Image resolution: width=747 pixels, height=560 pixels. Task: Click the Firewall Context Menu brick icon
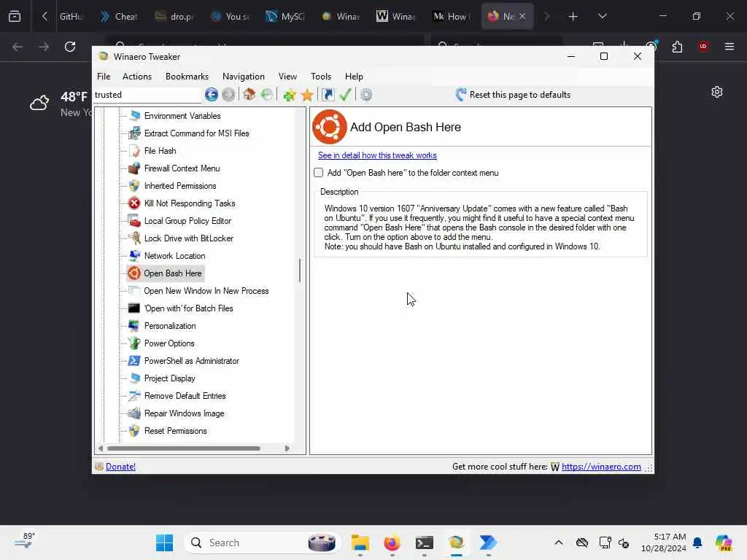(x=135, y=168)
